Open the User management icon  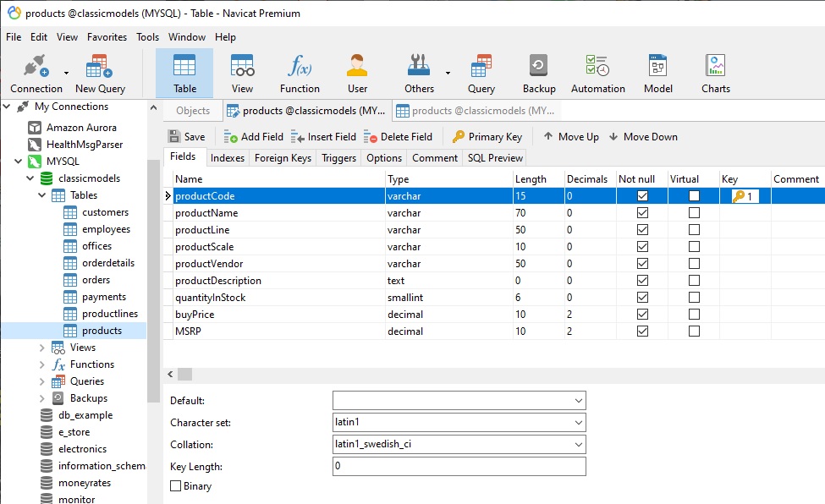tap(356, 72)
